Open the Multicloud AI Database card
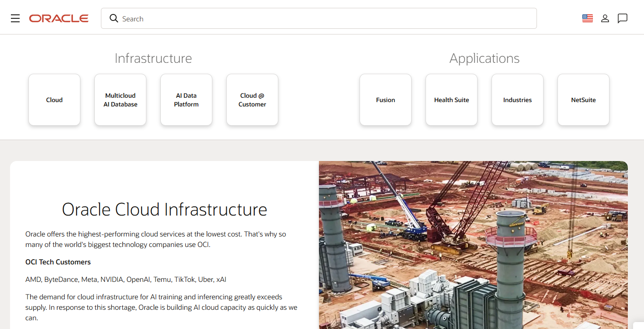This screenshot has width=644, height=329. point(121,100)
